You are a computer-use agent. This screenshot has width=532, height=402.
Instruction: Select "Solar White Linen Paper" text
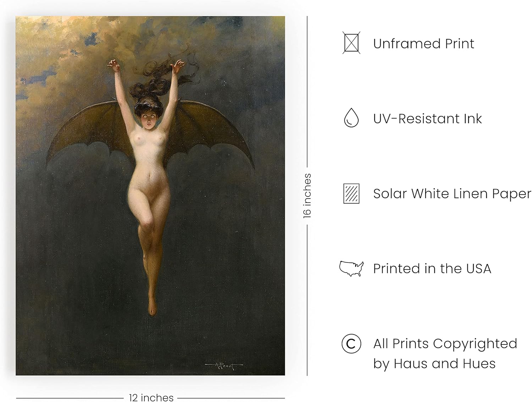[452, 194]
